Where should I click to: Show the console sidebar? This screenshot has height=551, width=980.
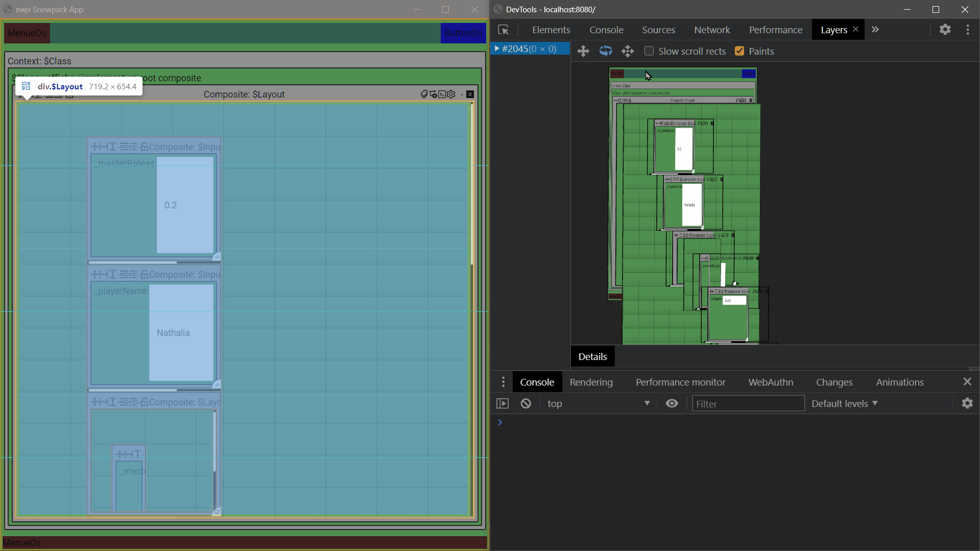point(503,403)
